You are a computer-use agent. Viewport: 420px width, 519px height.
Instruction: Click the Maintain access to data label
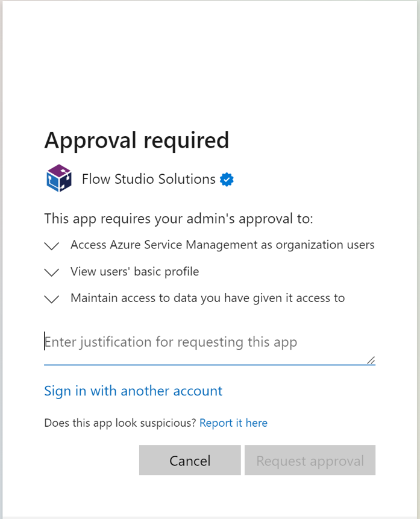[x=207, y=298]
